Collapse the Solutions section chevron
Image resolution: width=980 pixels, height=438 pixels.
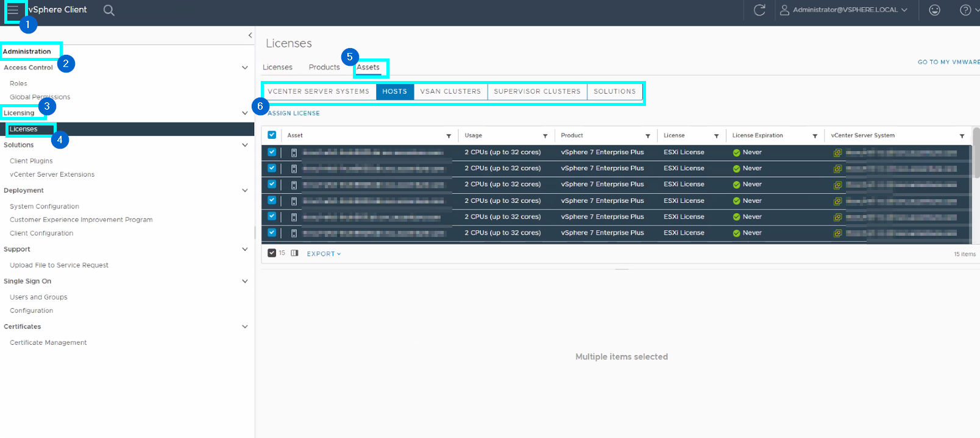245,145
